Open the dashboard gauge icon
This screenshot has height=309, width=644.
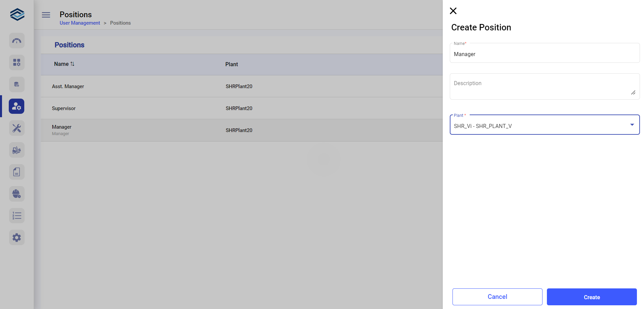pos(17,41)
